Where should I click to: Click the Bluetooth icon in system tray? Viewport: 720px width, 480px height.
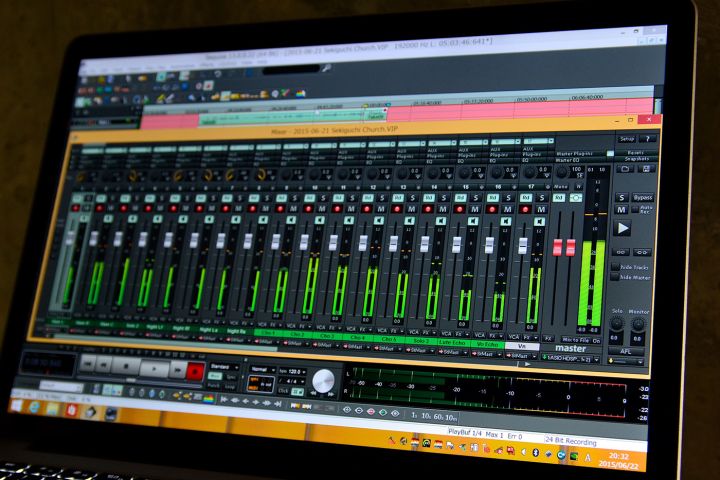click(x=534, y=452)
